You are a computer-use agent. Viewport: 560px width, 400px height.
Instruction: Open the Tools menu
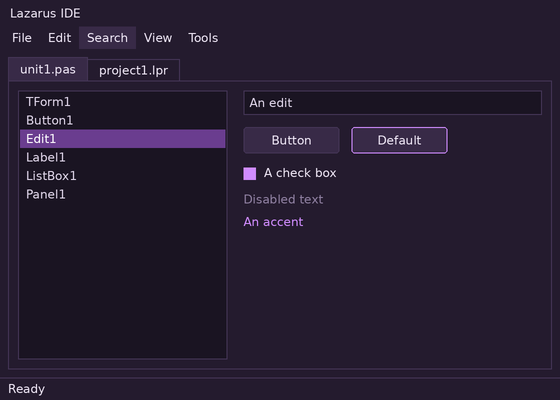click(x=203, y=38)
